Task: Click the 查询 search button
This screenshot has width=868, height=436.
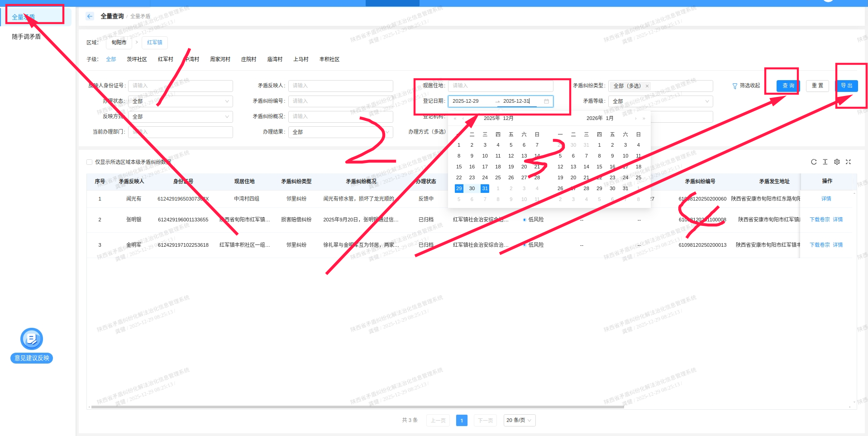Action: click(788, 86)
